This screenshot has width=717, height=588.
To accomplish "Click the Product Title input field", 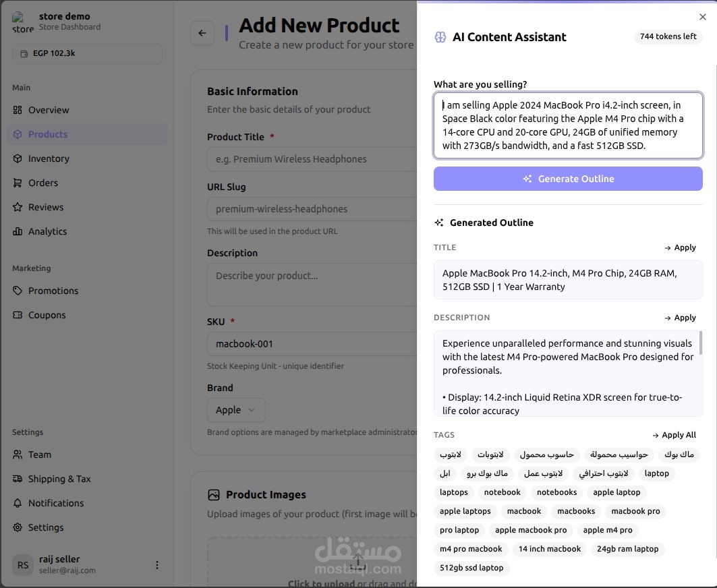I will 312,158.
